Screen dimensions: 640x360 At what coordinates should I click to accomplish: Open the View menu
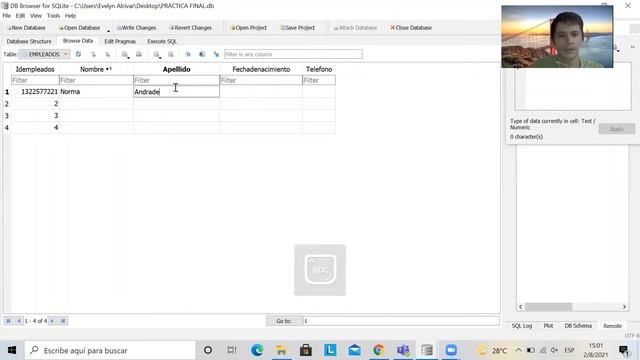(36, 16)
